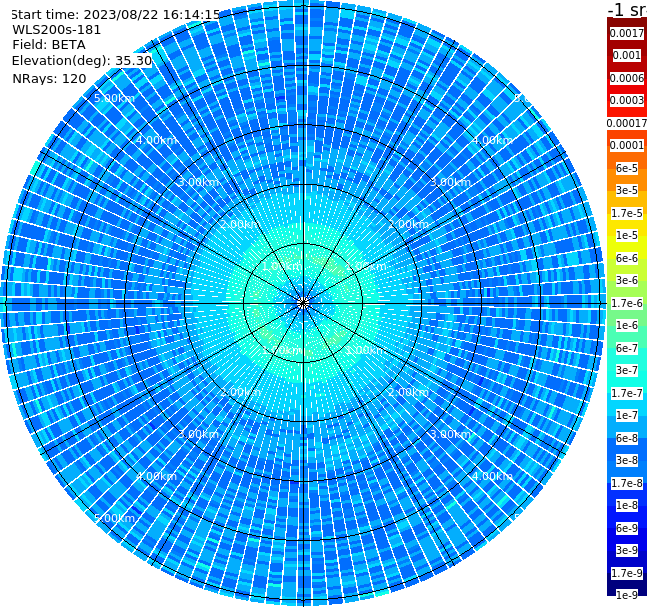Image resolution: width=647 pixels, height=607 pixels.
Task: Click the lower-left '5.00km' range label
Action: (114, 518)
